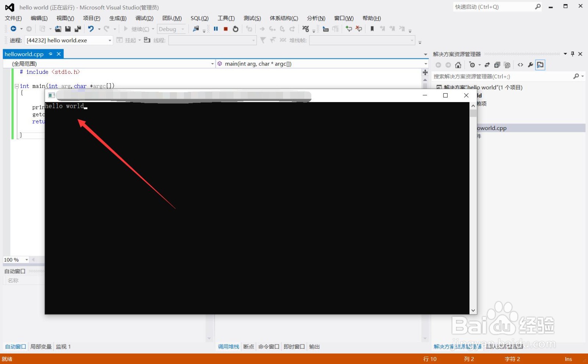Select the 自动窗口 tab

(x=15, y=346)
